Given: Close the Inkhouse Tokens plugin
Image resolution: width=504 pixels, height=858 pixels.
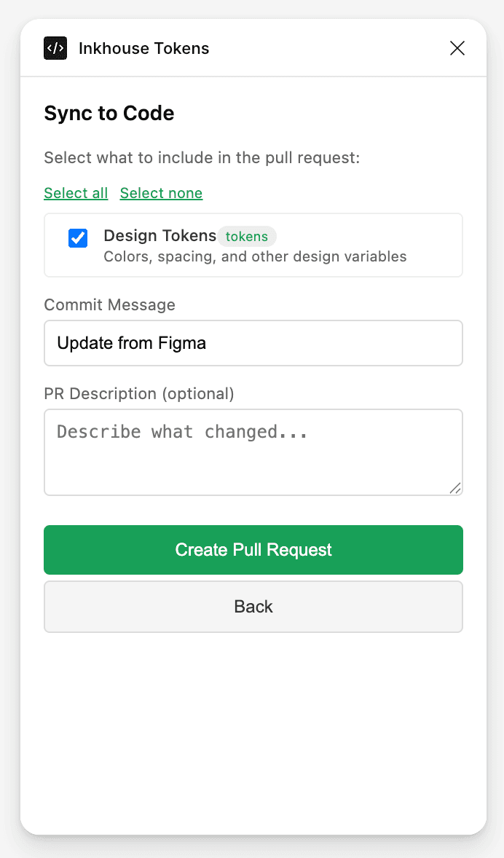Looking at the screenshot, I should (x=457, y=48).
